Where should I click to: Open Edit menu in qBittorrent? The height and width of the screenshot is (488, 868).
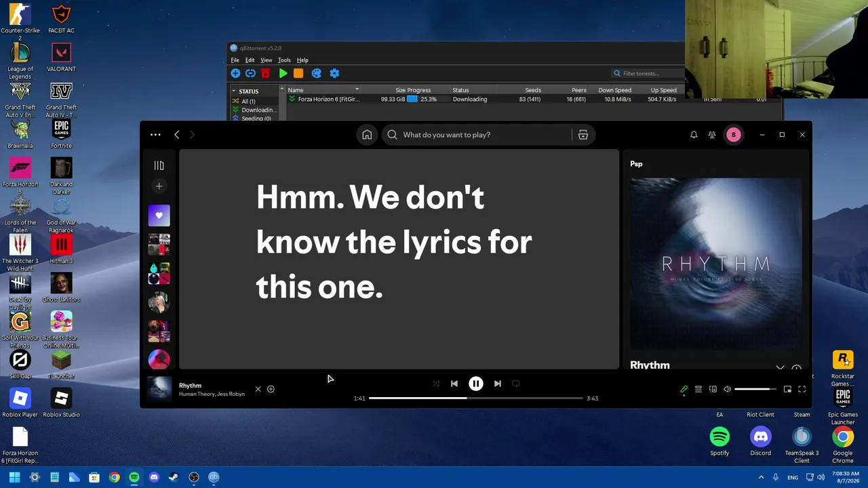click(250, 60)
